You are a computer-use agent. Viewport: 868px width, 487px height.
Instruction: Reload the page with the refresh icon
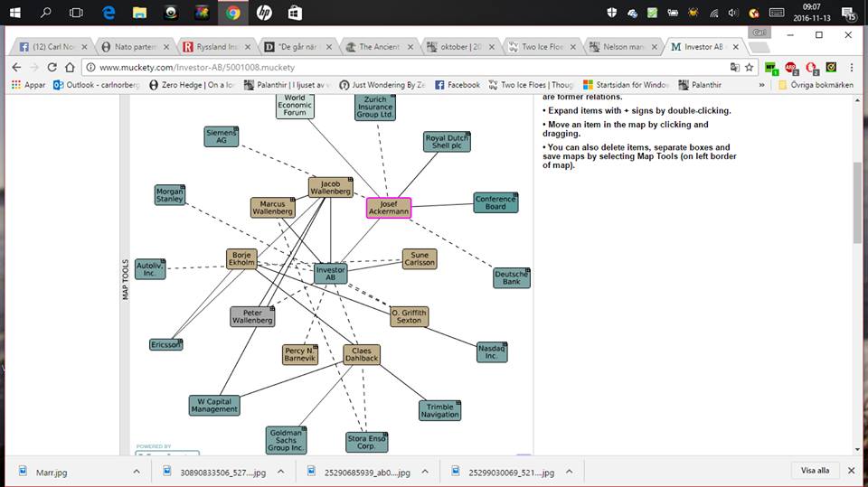tap(52, 67)
